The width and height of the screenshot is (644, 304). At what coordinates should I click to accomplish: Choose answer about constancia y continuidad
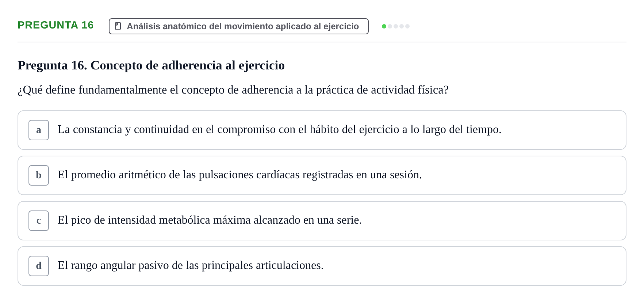coord(322,130)
